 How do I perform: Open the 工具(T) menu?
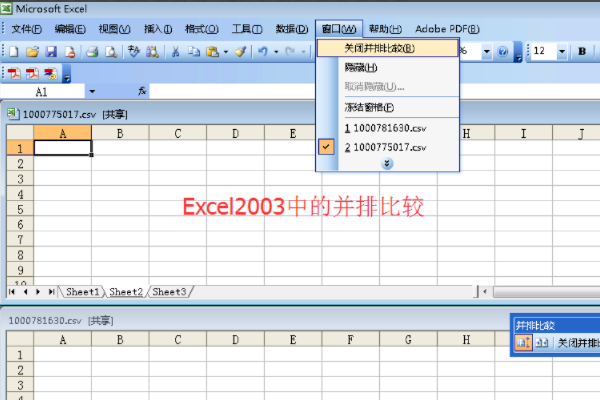tap(247, 29)
